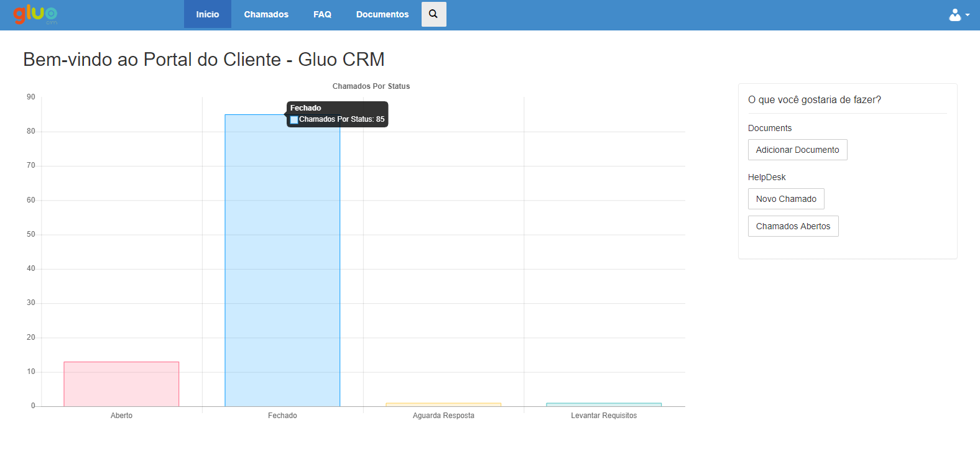The height and width of the screenshot is (456, 980).
Task: Click the 50 value on the y-axis
Action: tap(31, 234)
